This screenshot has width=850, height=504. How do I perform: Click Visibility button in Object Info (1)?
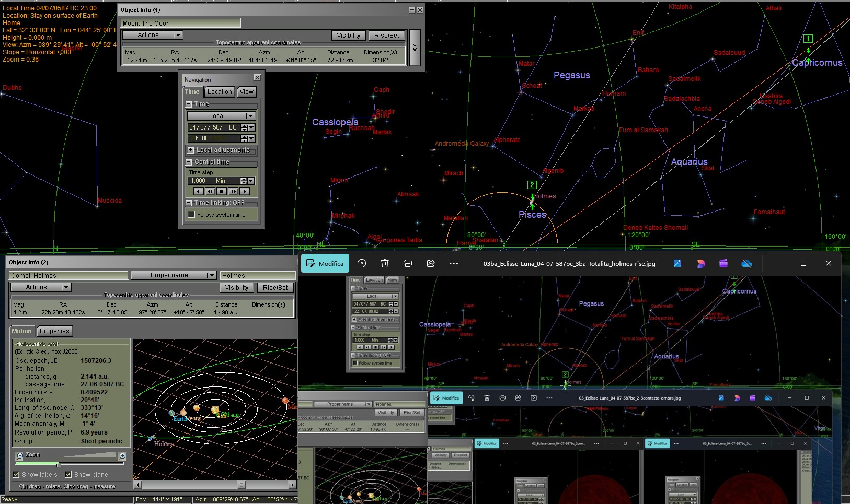click(x=349, y=36)
